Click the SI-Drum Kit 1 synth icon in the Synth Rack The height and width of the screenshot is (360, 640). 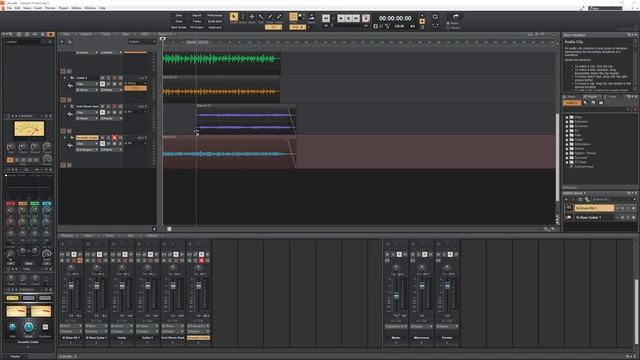(569, 208)
